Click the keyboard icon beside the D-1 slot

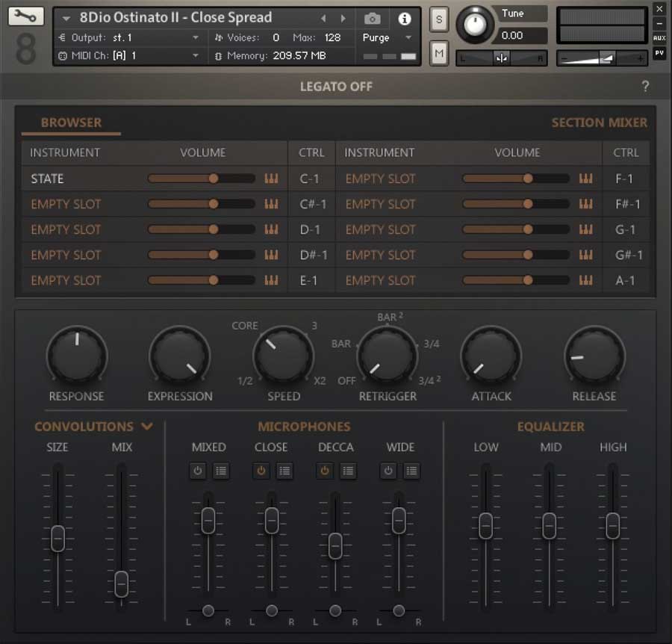point(271,229)
